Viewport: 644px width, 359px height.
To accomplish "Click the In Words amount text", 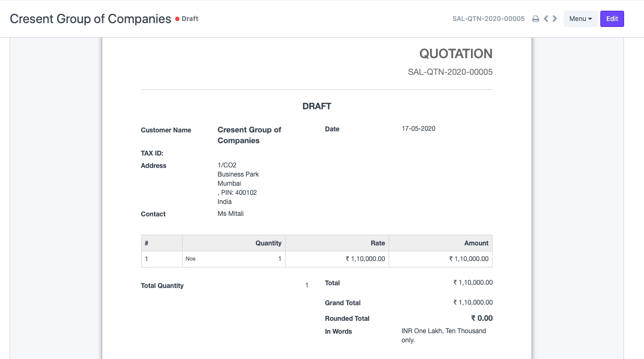I will coord(444,335).
